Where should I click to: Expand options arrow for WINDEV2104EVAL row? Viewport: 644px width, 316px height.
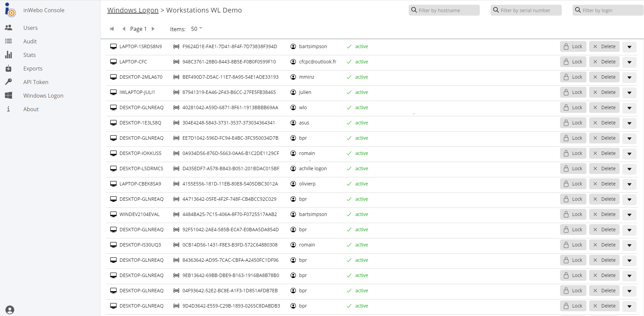[629, 215]
